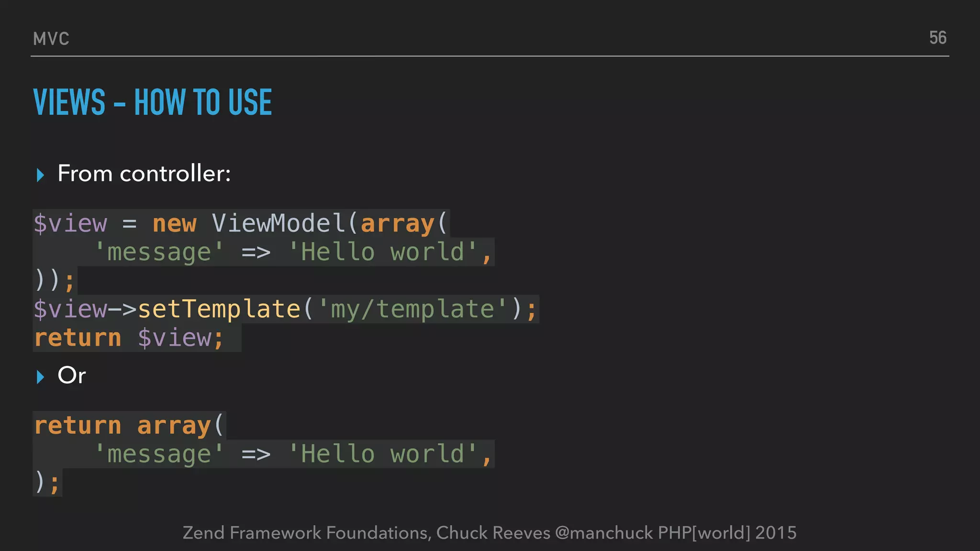This screenshot has width=980, height=551.
Task: Click the first 'message' => 'Hello world' line
Action: [x=293, y=252]
